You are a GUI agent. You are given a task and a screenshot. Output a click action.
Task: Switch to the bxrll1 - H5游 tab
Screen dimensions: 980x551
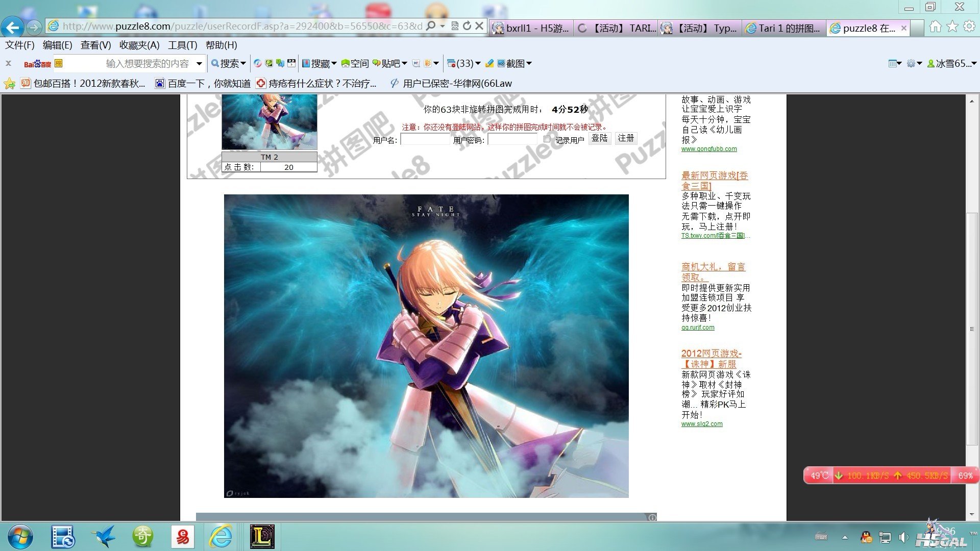531,28
